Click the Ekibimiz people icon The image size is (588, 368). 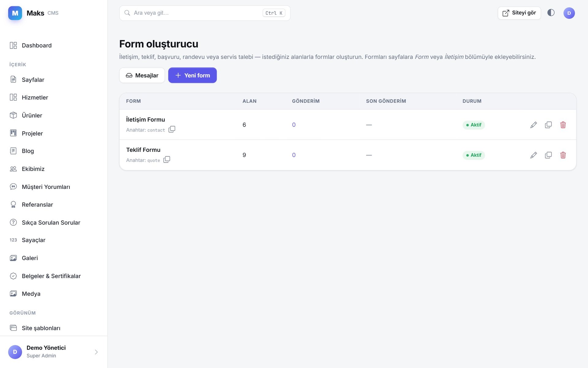(13, 169)
